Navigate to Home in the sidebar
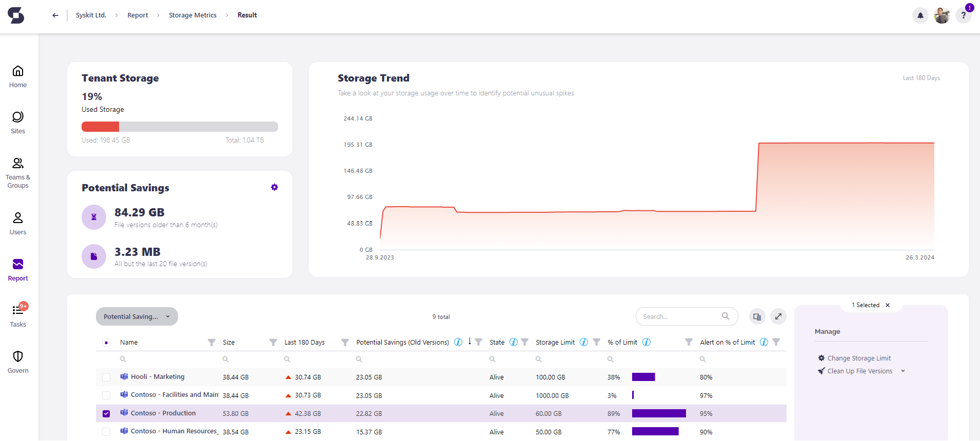This screenshot has width=980, height=441. tap(18, 76)
